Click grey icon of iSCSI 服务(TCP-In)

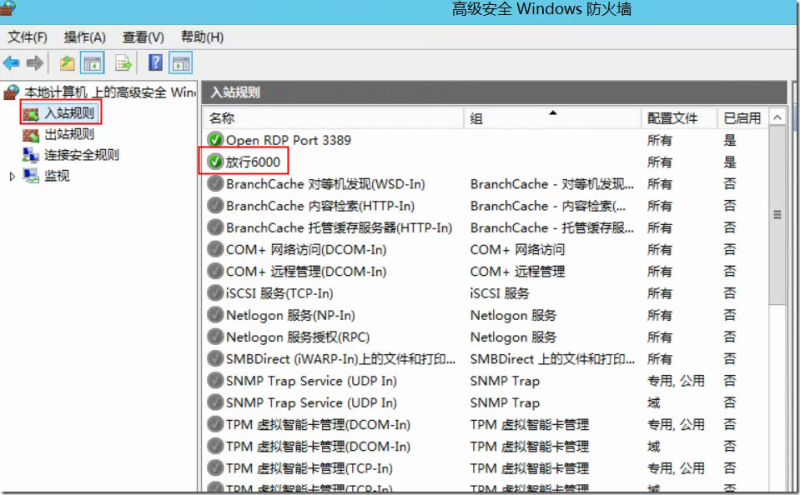[x=215, y=293]
